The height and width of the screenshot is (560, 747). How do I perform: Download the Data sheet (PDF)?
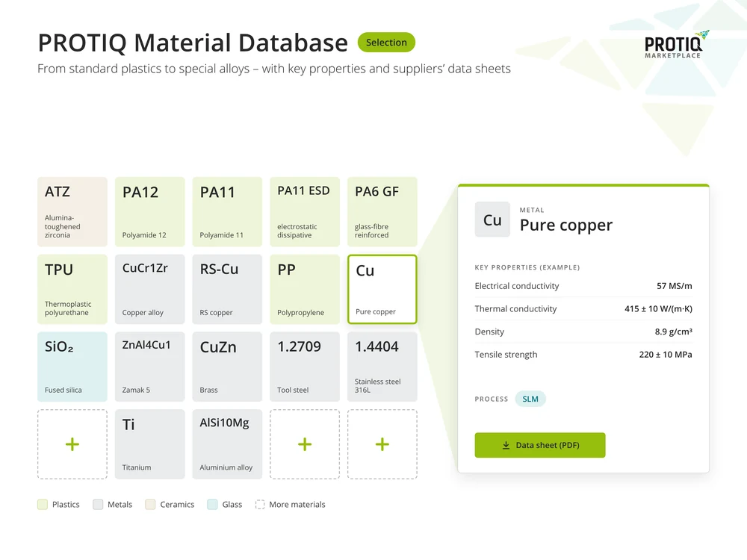click(540, 445)
